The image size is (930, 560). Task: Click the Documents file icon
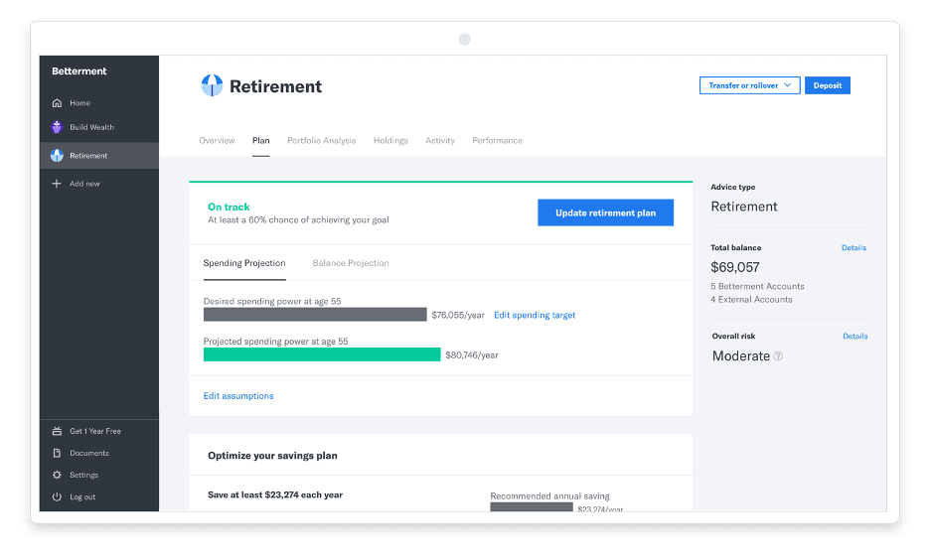pyautogui.click(x=57, y=454)
